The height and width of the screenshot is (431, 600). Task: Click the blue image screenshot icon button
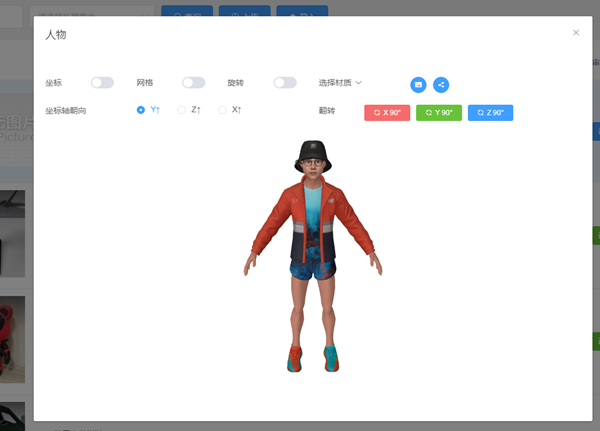[418, 85]
